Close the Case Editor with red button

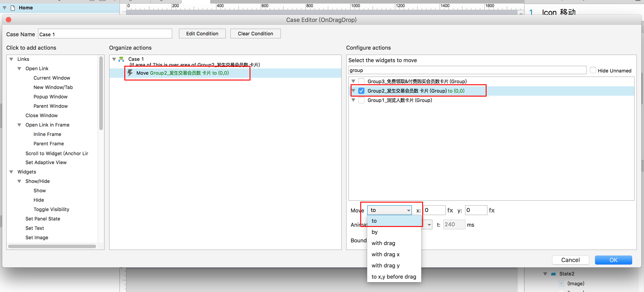[x=8, y=20]
